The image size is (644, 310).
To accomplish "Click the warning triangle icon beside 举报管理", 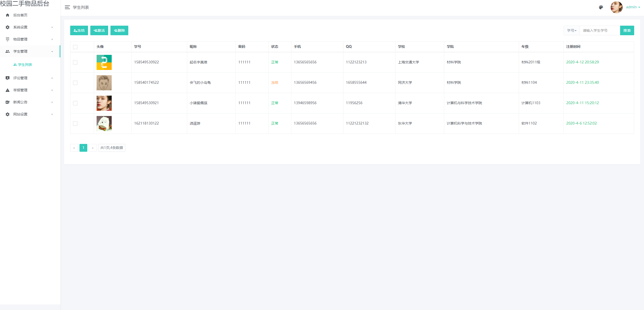I will [x=8, y=90].
